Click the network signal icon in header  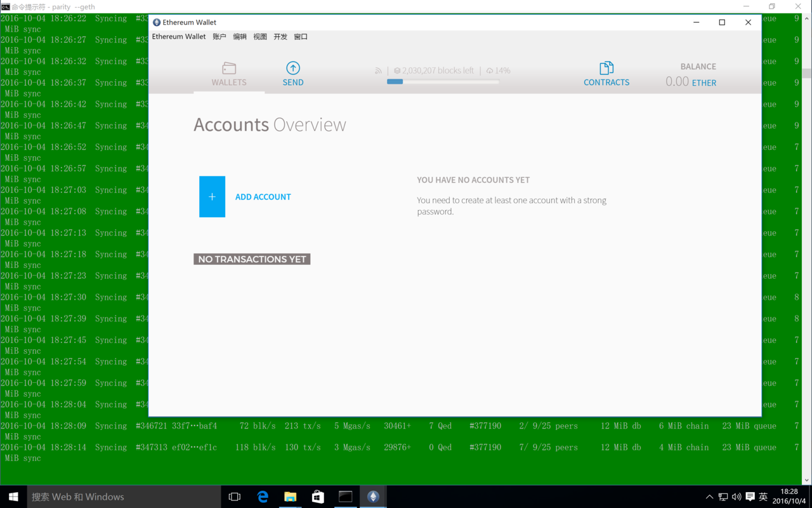click(379, 71)
